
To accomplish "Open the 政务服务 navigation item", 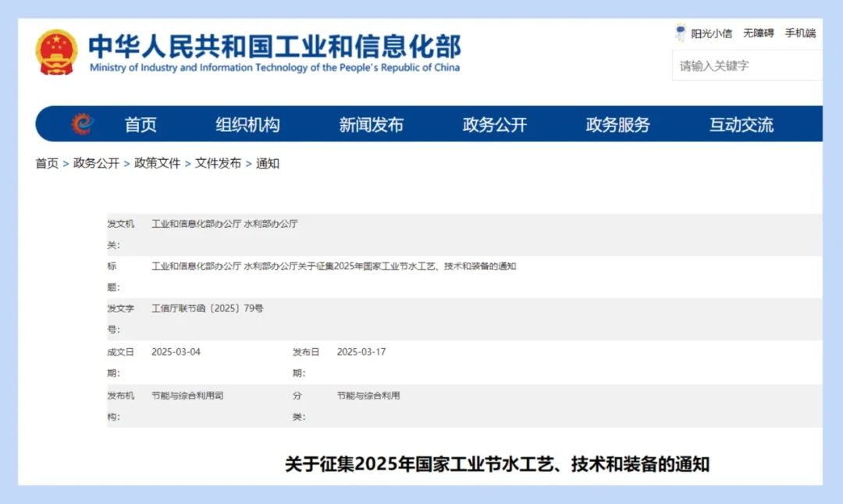I will [617, 125].
